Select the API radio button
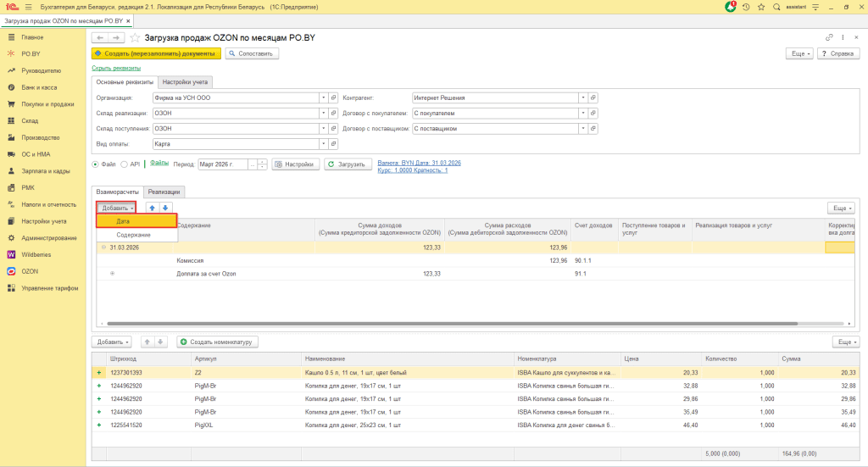868x467 pixels. [x=124, y=164]
